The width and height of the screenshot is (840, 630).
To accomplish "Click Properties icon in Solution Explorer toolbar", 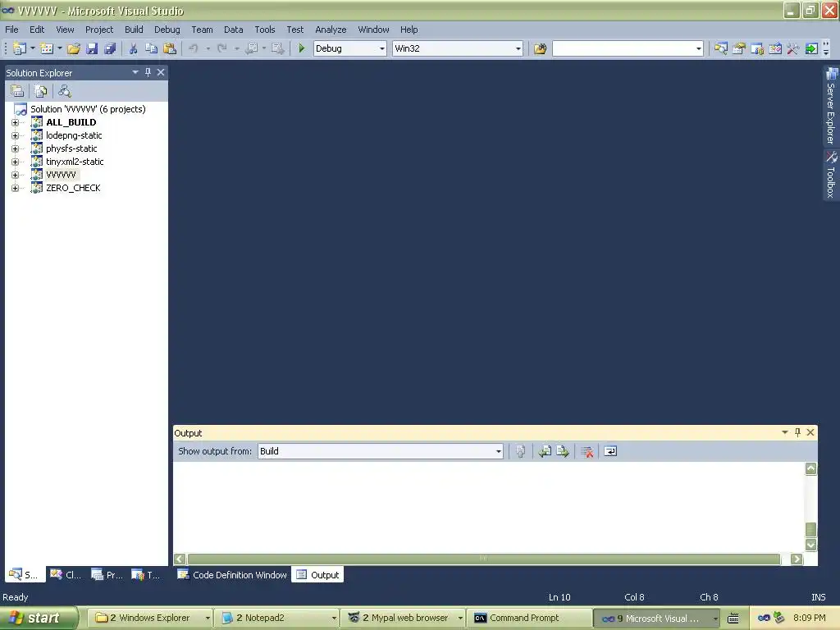I will click(17, 91).
